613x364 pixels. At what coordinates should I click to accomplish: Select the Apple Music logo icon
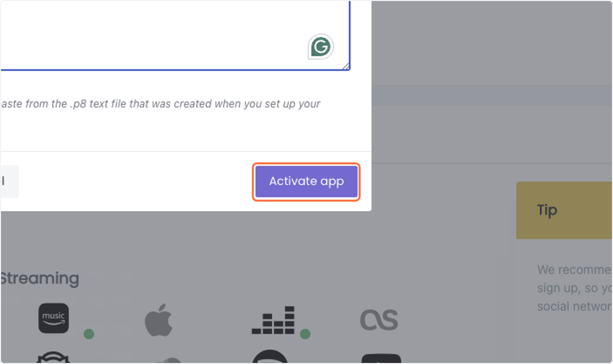[158, 321]
